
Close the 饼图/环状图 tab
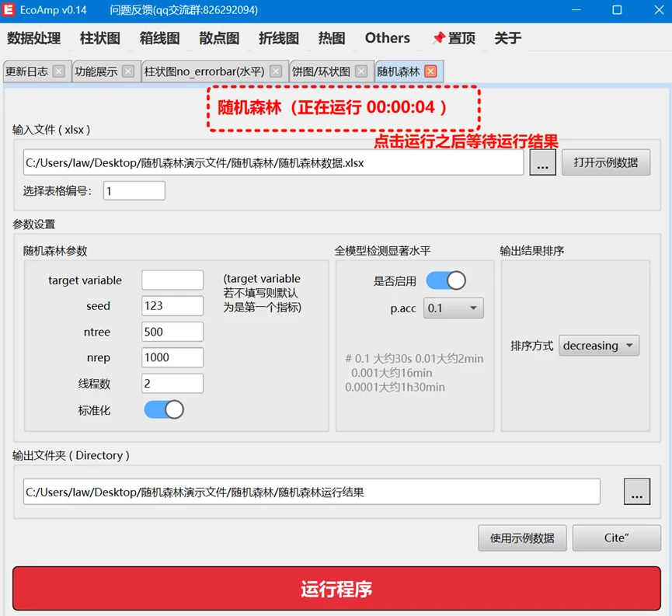[x=361, y=71]
